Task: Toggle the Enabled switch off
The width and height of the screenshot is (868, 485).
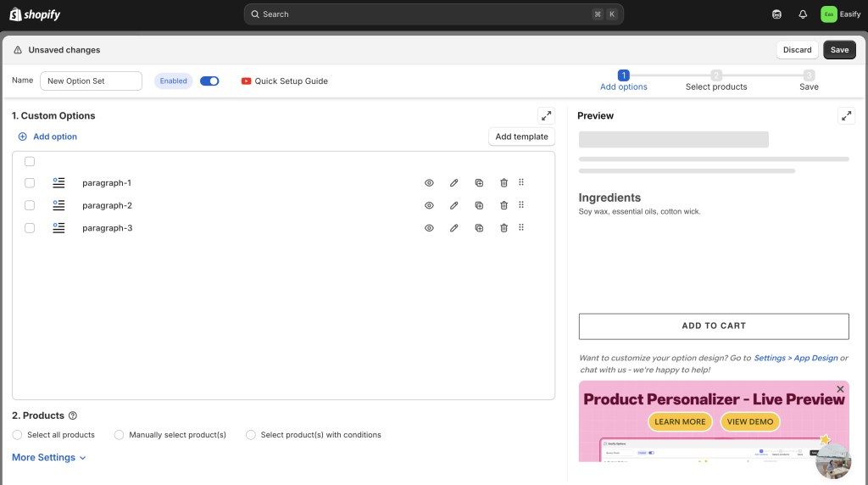Action: [209, 81]
